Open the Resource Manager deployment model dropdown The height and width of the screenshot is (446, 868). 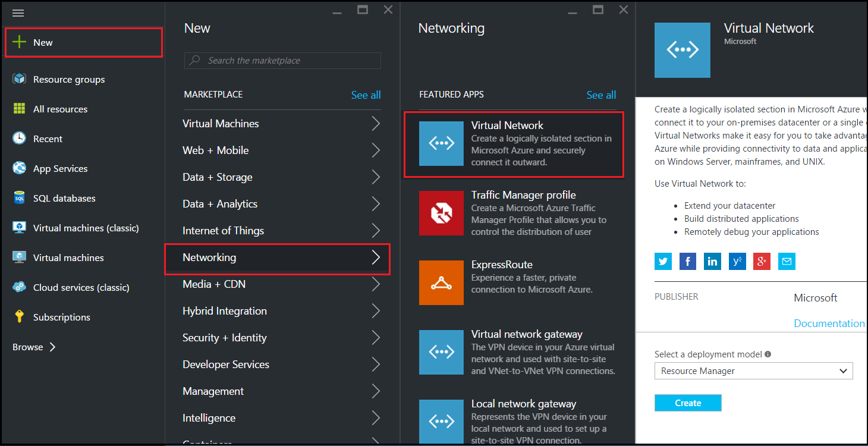(753, 370)
